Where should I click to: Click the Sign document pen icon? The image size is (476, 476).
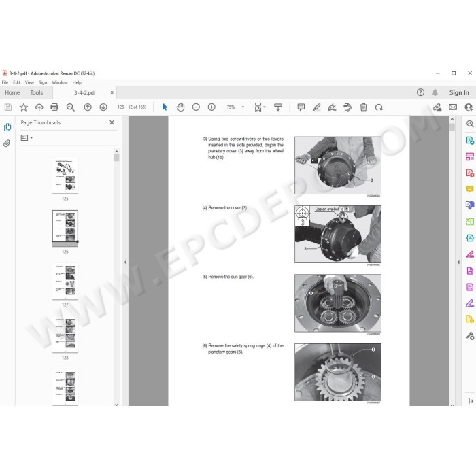pyautogui.click(x=332, y=107)
